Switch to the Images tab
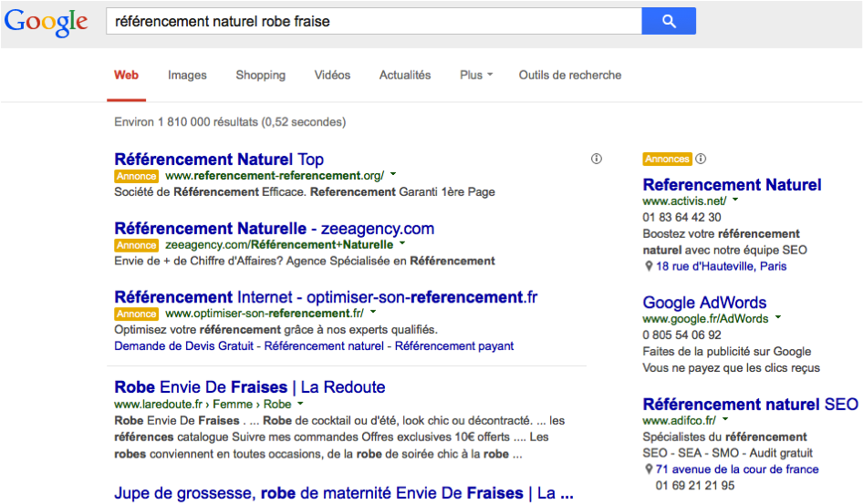 (187, 75)
